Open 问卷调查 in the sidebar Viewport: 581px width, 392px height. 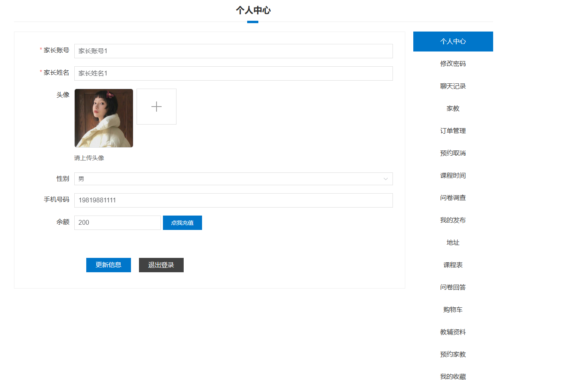pos(453,198)
